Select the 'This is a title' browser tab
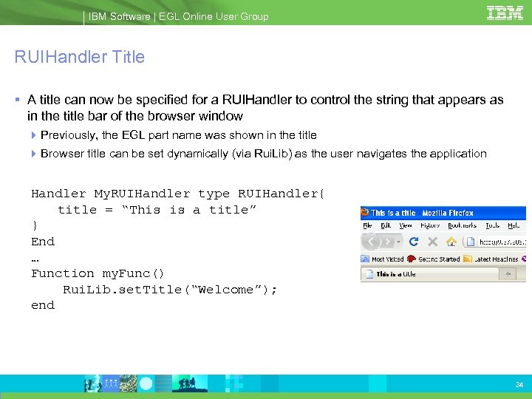Viewport: 532px width, 399px height. coord(430,274)
